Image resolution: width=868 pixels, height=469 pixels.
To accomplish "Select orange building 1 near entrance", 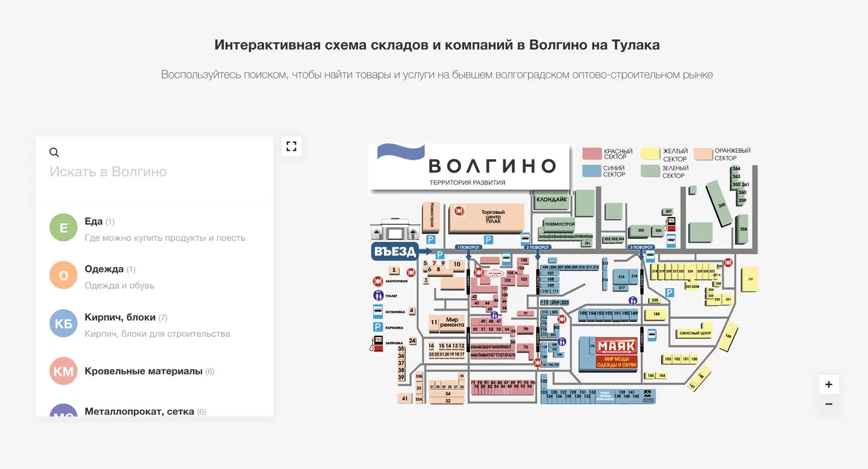I will [394, 271].
